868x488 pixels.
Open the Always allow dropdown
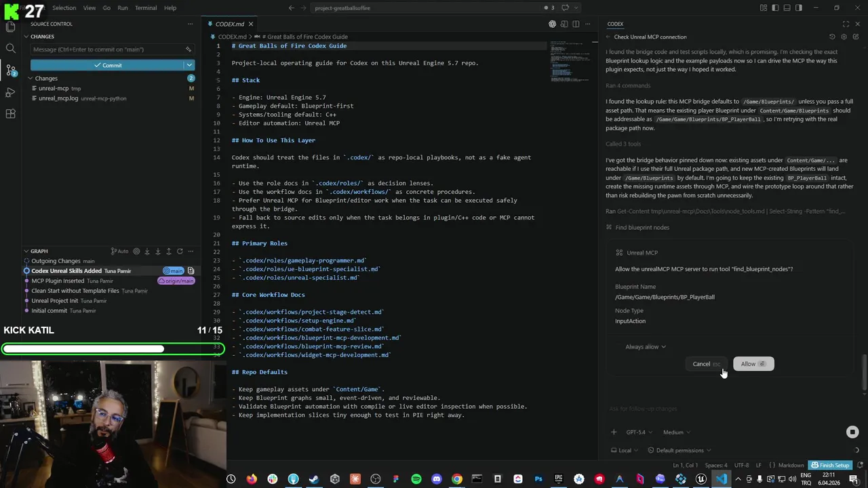pos(646,347)
